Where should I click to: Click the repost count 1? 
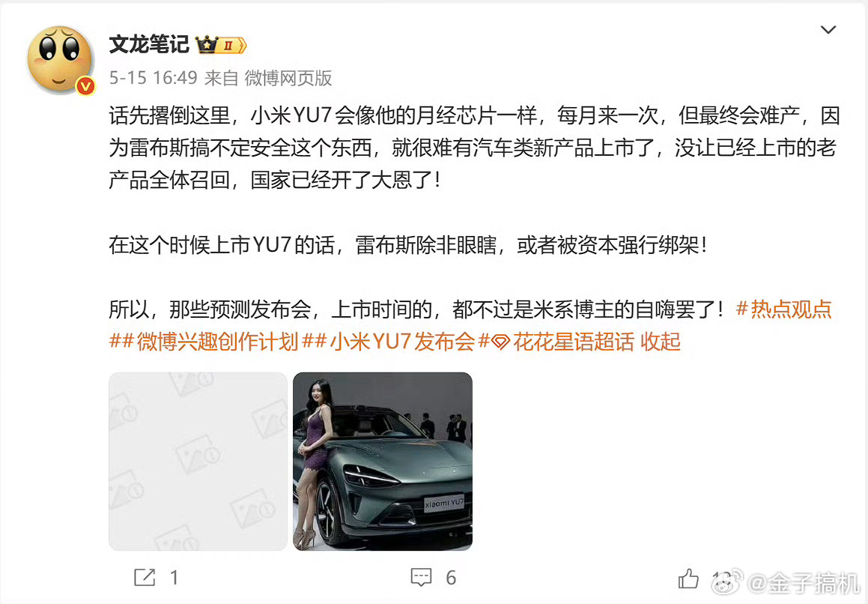[174, 578]
